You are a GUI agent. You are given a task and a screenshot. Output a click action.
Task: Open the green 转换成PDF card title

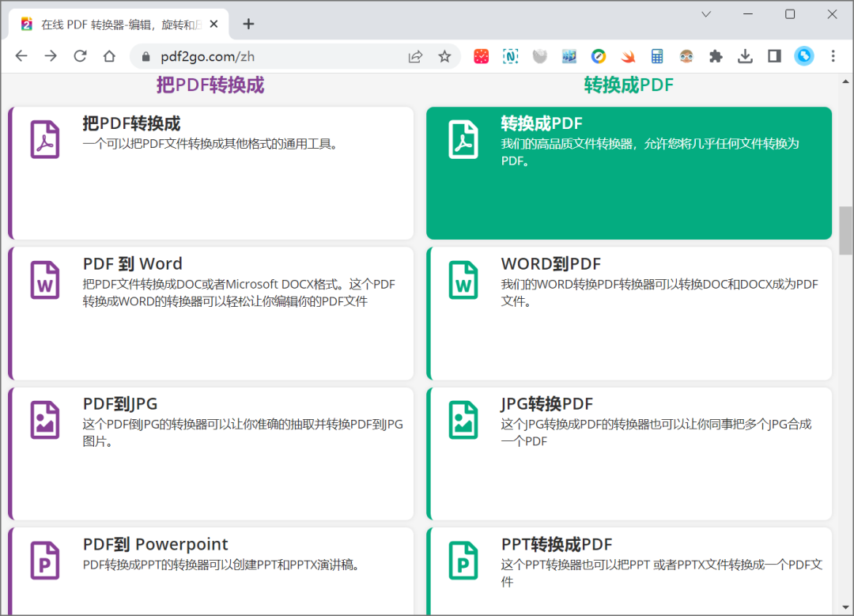[542, 123]
